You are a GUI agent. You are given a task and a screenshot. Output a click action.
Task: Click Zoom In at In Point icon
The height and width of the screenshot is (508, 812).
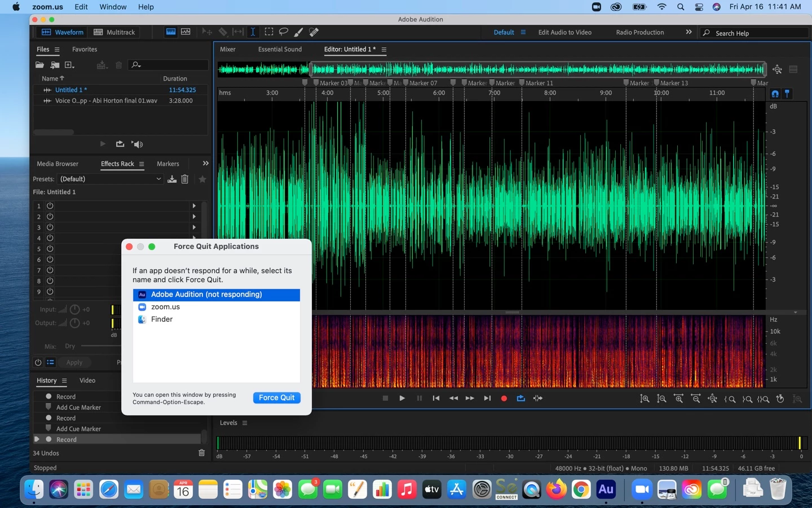(x=730, y=398)
